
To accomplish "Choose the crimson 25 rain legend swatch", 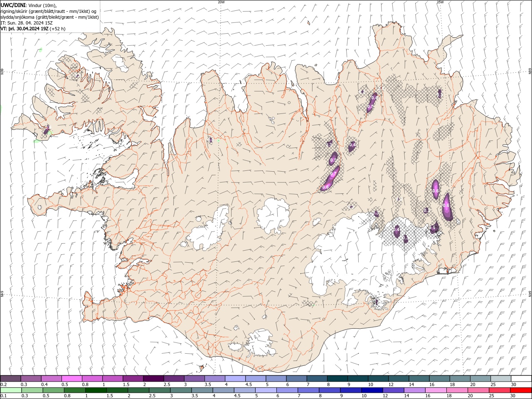I will coord(500,390).
